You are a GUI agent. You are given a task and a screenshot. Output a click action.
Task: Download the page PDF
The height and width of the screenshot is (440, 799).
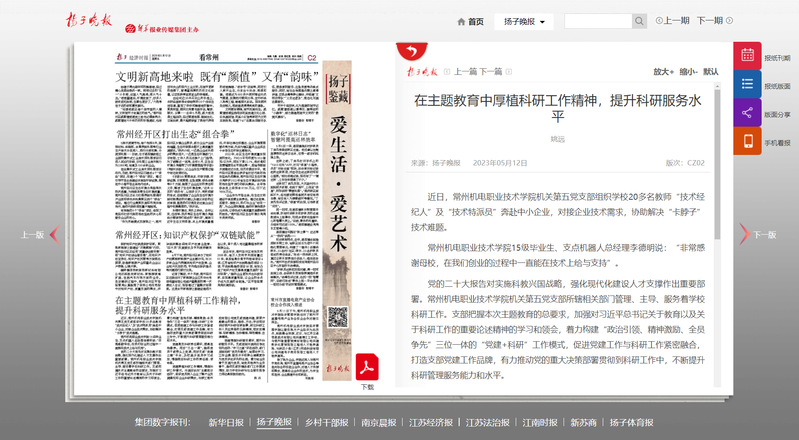pyautogui.click(x=367, y=364)
